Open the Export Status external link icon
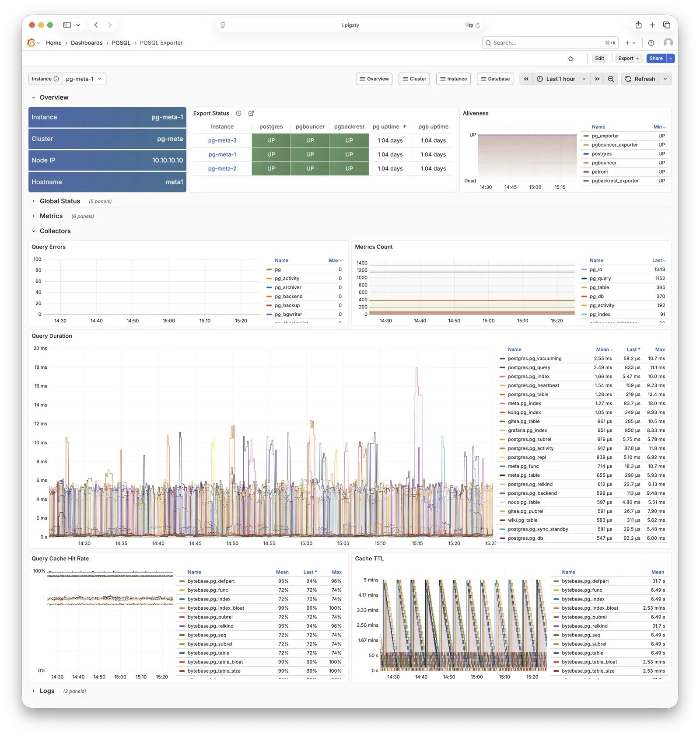 point(251,113)
